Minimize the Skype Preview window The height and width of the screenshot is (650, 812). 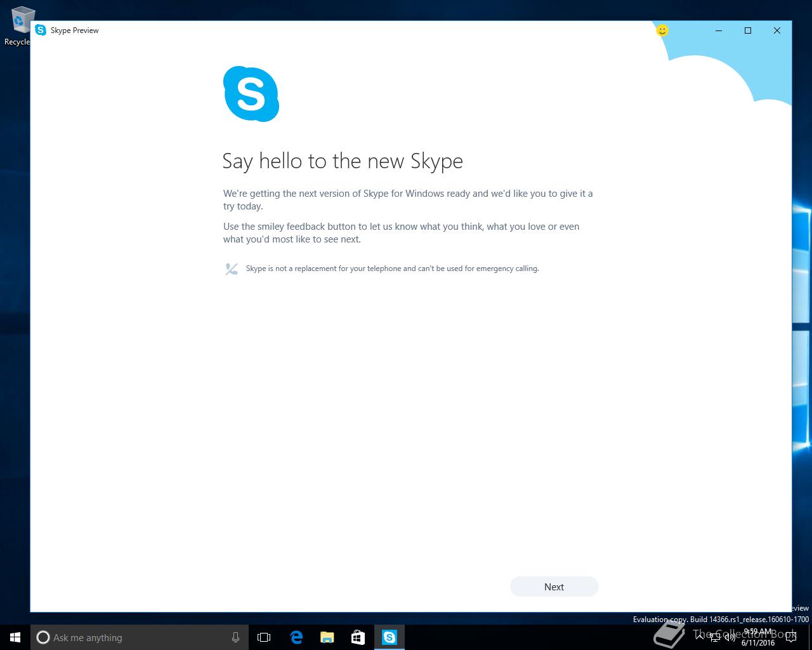tap(719, 30)
